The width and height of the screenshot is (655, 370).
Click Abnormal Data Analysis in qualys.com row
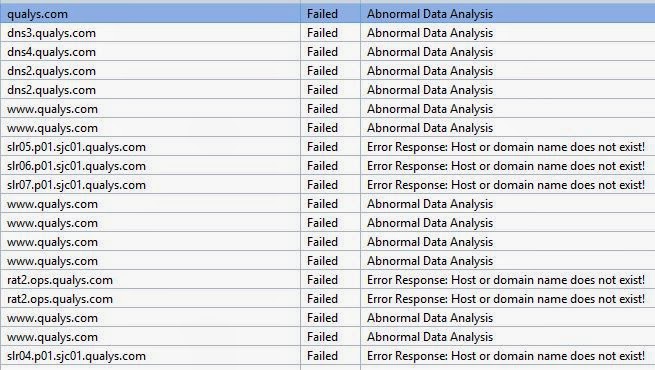(x=430, y=14)
